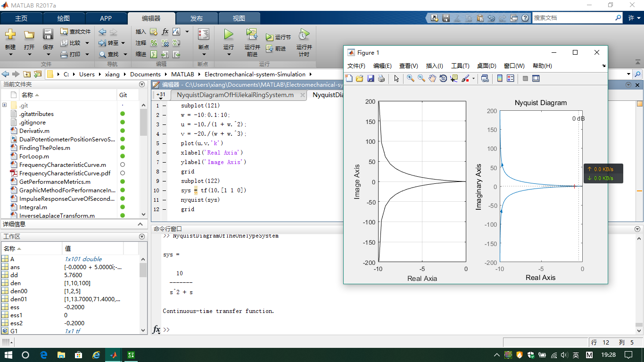644x362 pixels.
Task: Click the Print (打印) icon in the editor toolstrip
Action: click(x=65, y=54)
